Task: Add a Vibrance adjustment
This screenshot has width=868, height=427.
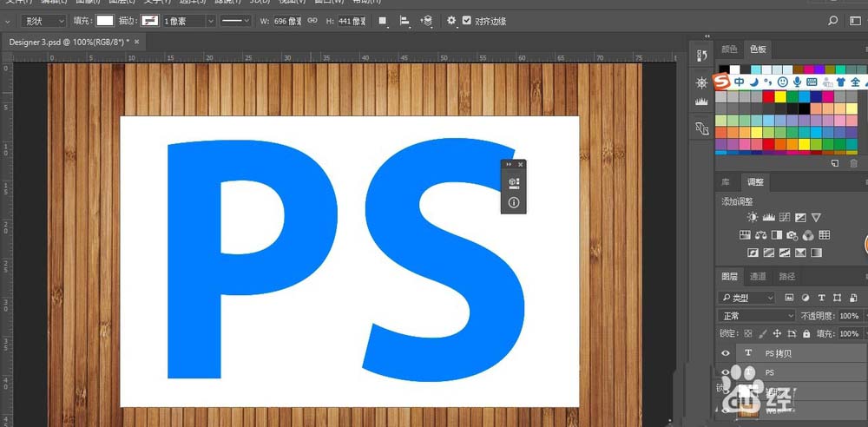Action: pyautogui.click(x=816, y=217)
